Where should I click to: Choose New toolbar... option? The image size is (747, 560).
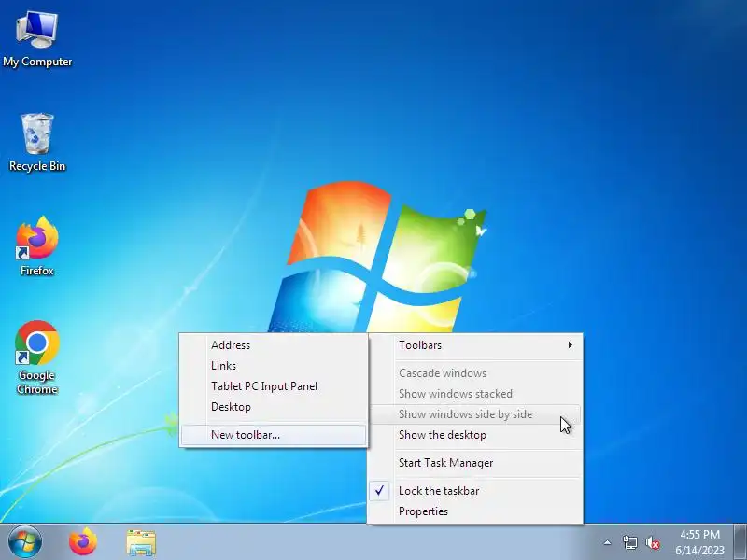[274, 435]
